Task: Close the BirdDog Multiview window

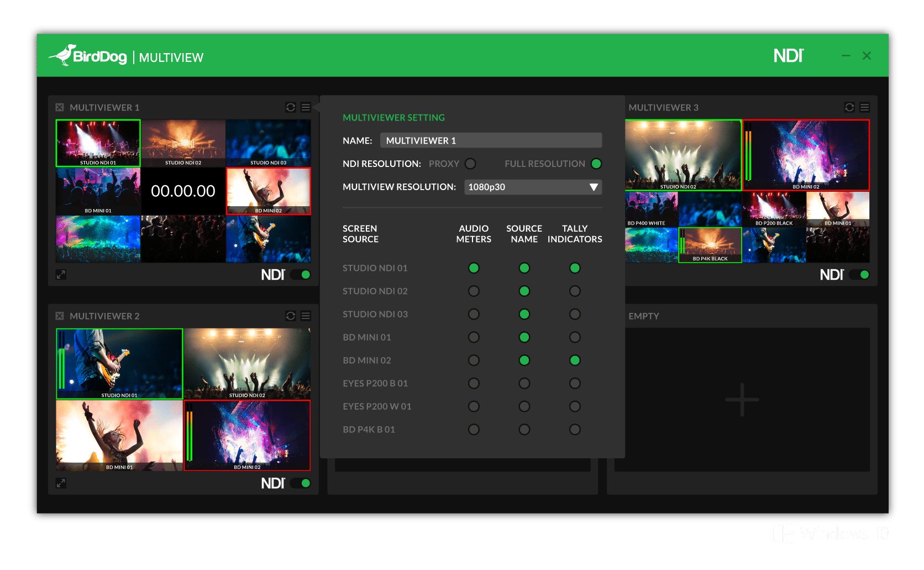Action: [867, 56]
